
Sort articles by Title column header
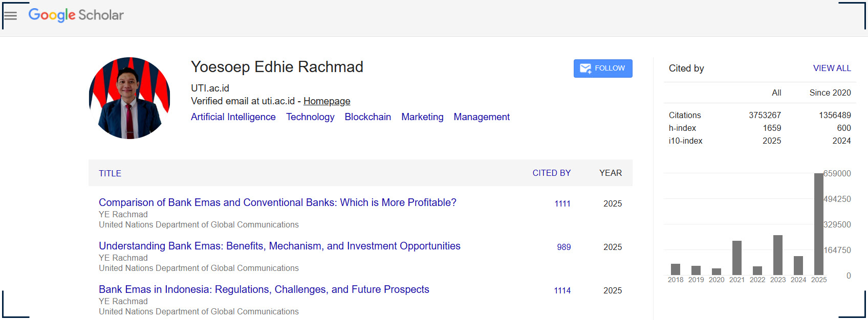[x=110, y=173]
